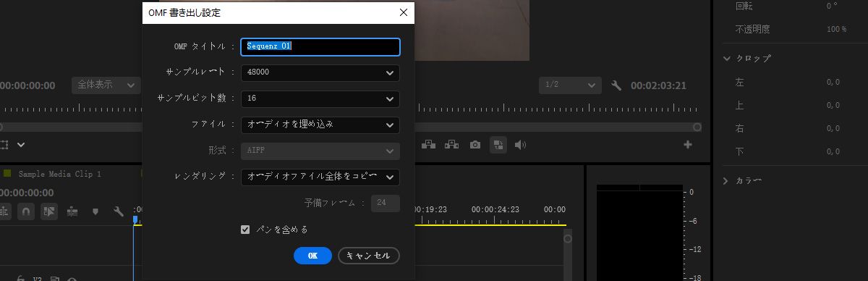Click the ripple trim timeline icon
Screen dimensions: 868x281
tap(72, 211)
